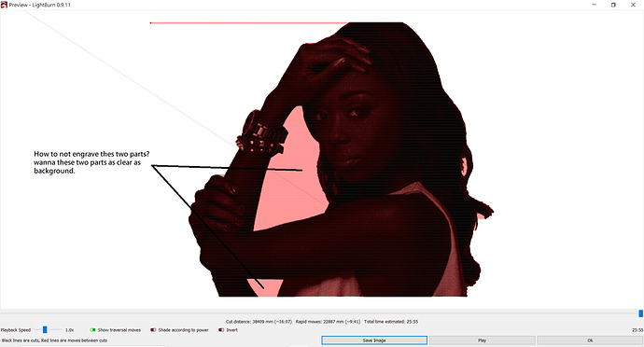Viewport: 644px width, 347px height.
Task: Click the annotation text about engraving parts
Action: (91, 162)
